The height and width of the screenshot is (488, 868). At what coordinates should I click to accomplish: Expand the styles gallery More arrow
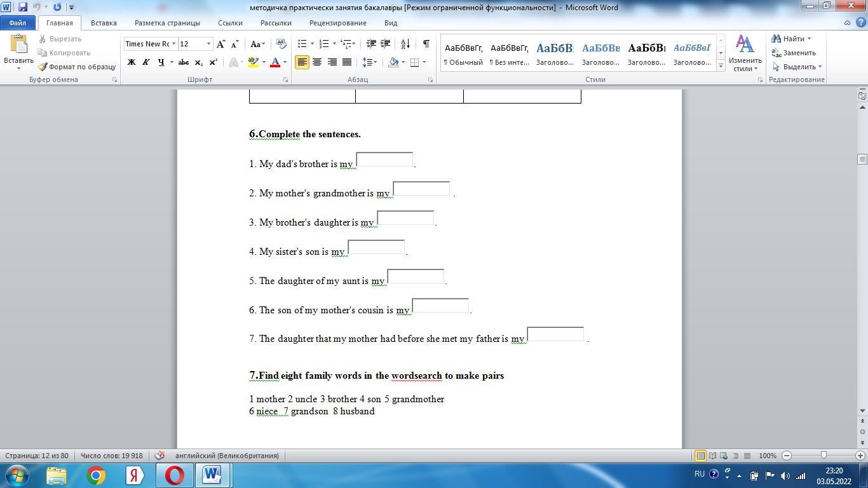pos(721,66)
